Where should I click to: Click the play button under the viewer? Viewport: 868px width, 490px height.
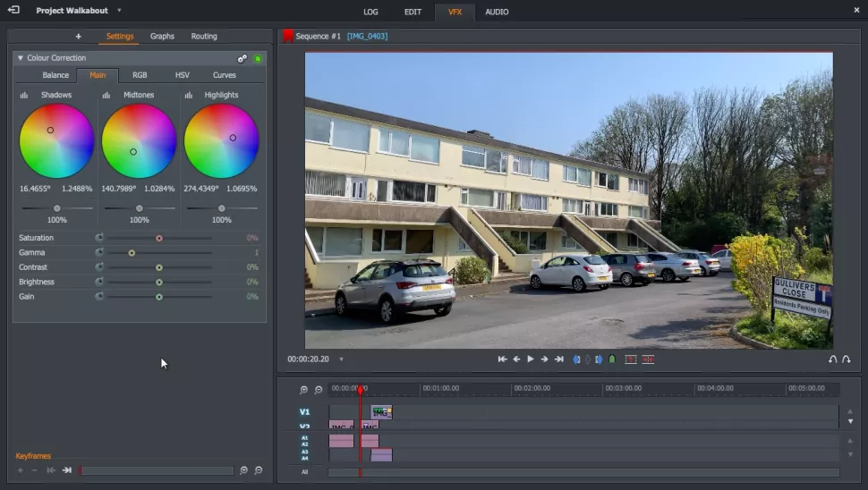pyautogui.click(x=530, y=359)
